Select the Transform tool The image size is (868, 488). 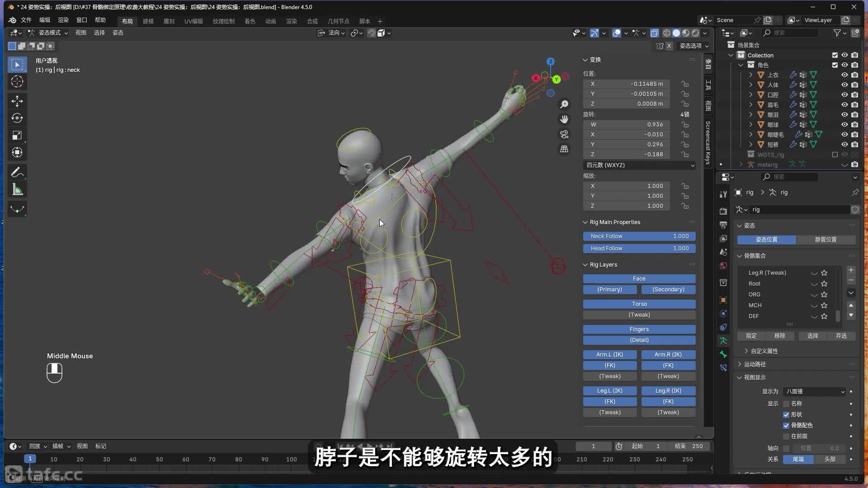tap(17, 153)
